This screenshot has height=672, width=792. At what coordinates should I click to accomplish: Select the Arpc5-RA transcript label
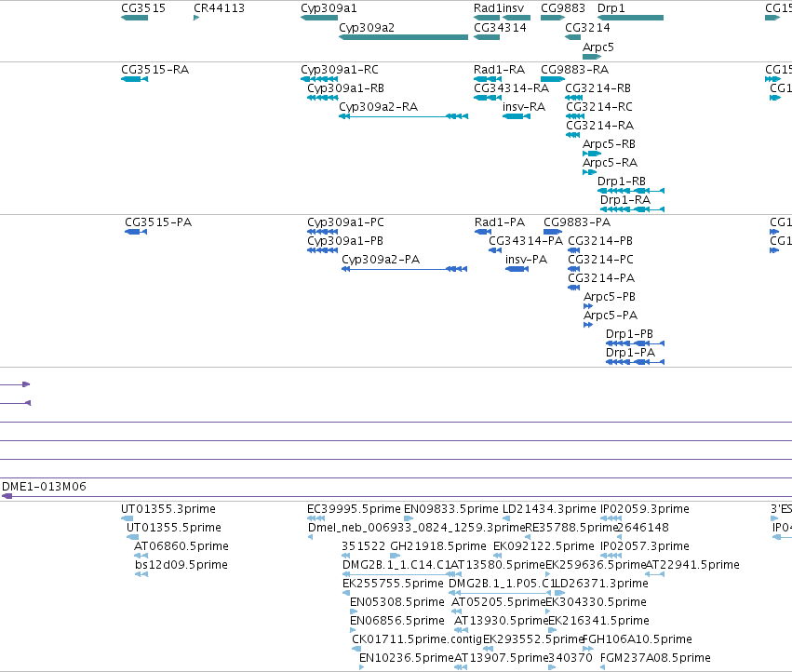pyautogui.click(x=610, y=163)
